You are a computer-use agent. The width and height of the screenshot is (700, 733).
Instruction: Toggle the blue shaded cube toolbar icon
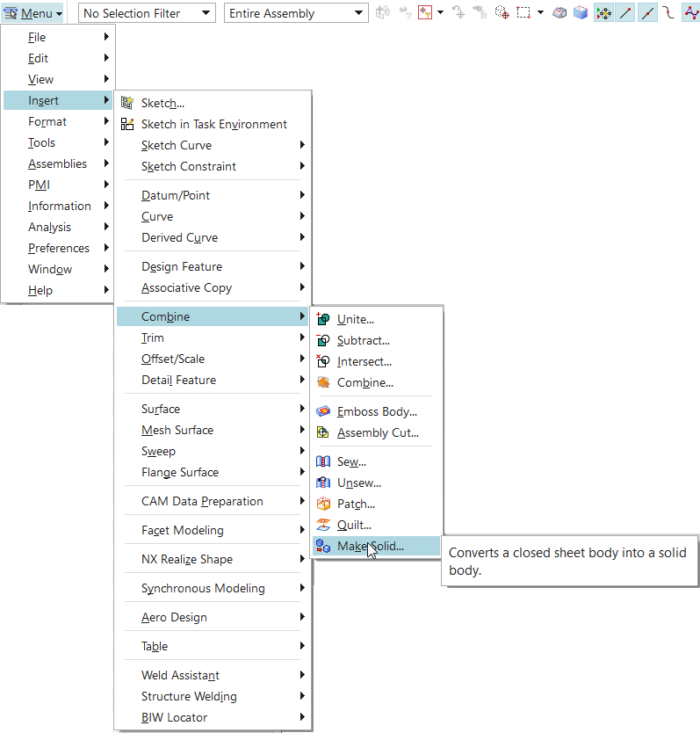581,14
